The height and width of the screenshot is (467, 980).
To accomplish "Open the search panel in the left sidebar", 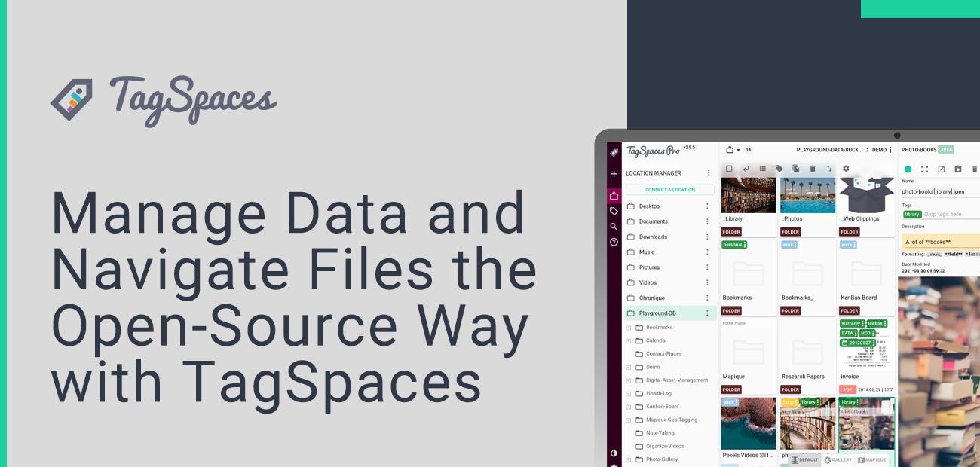I will tap(612, 224).
